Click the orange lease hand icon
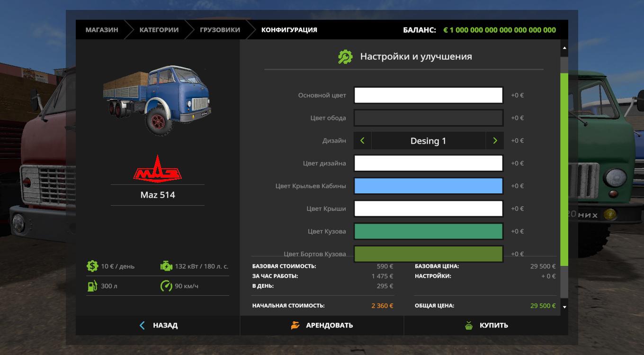Screen dimensions: 644x355 [x=295, y=326]
